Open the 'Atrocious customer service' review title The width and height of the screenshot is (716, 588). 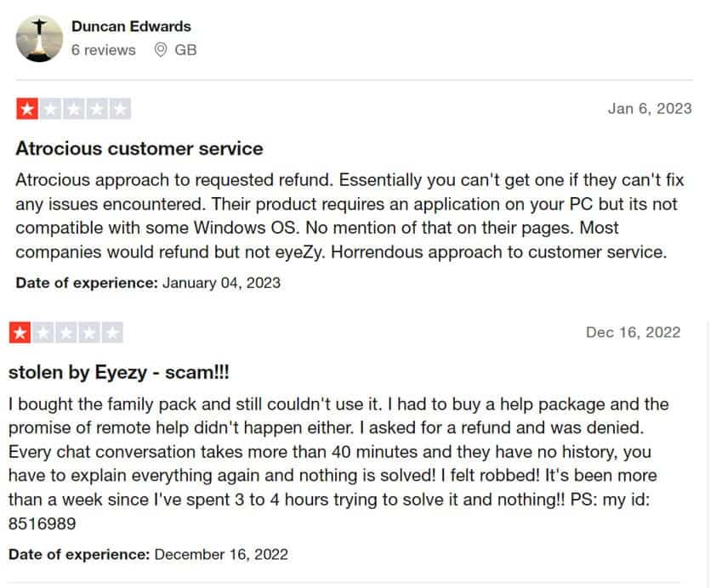tap(139, 149)
